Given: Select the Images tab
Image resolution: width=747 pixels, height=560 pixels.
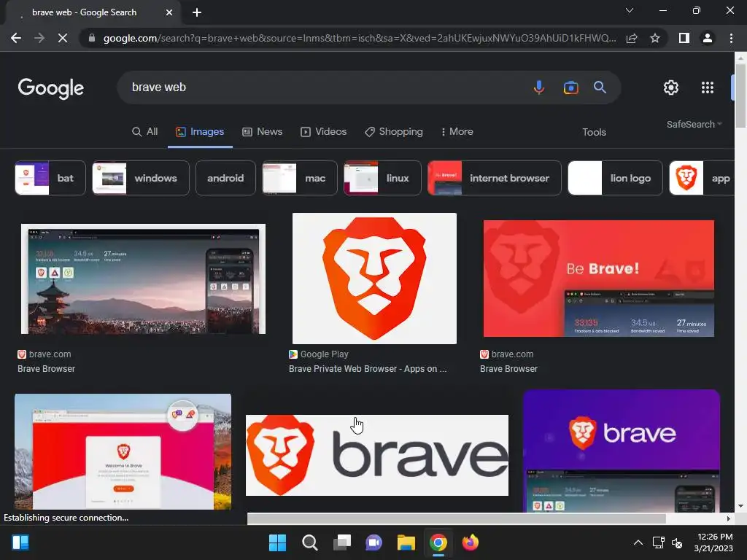Looking at the screenshot, I should [200, 131].
